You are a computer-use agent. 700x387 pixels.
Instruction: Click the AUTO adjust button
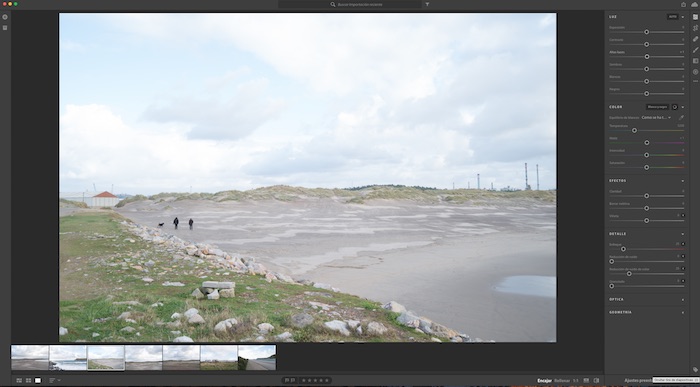coord(672,17)
